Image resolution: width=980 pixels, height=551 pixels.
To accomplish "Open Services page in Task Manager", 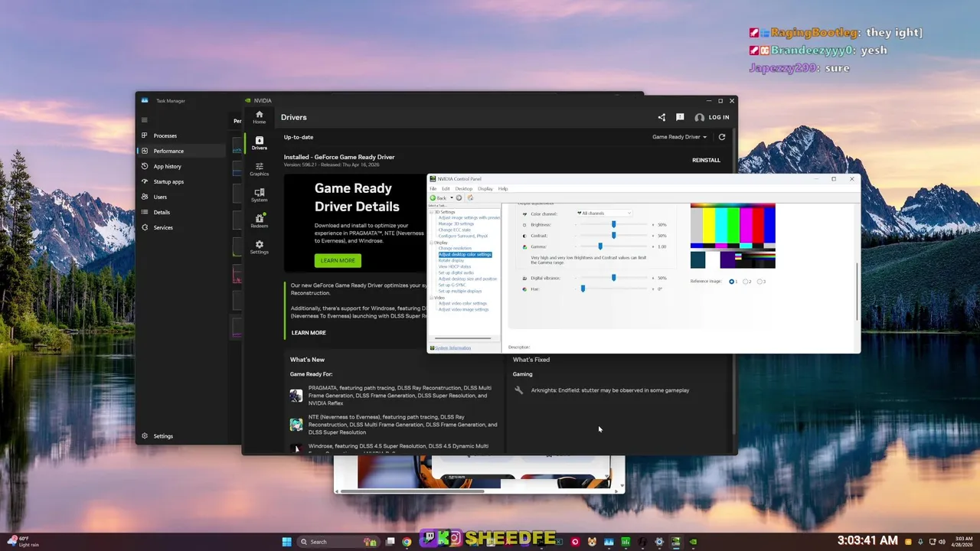I will tap(182, 227).
